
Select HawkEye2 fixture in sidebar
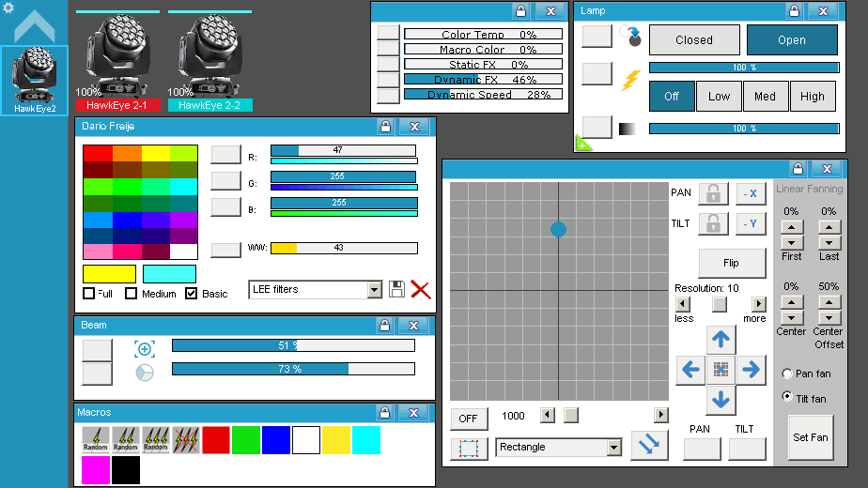click(x=35, y=81)
